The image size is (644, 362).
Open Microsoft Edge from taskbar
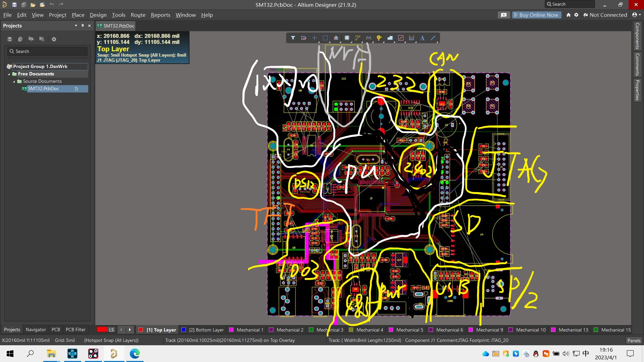coord(135,354)
